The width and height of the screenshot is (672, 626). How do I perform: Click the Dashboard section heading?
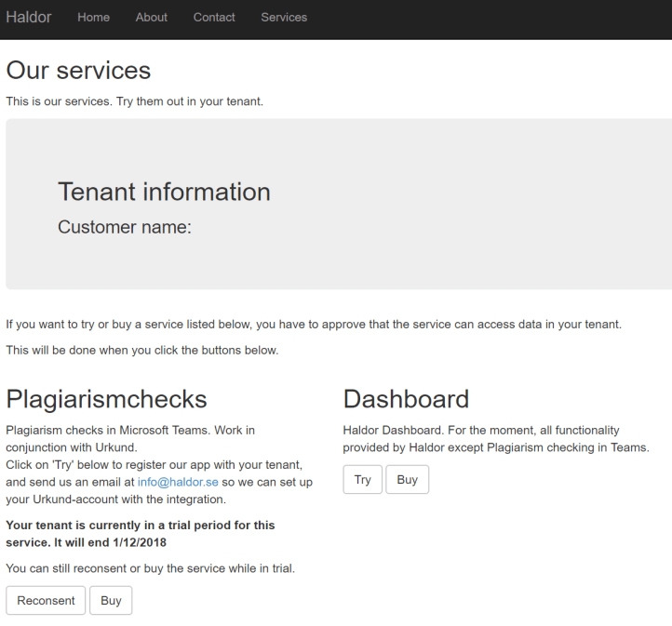pyautogui.click(x=406, y=399)
